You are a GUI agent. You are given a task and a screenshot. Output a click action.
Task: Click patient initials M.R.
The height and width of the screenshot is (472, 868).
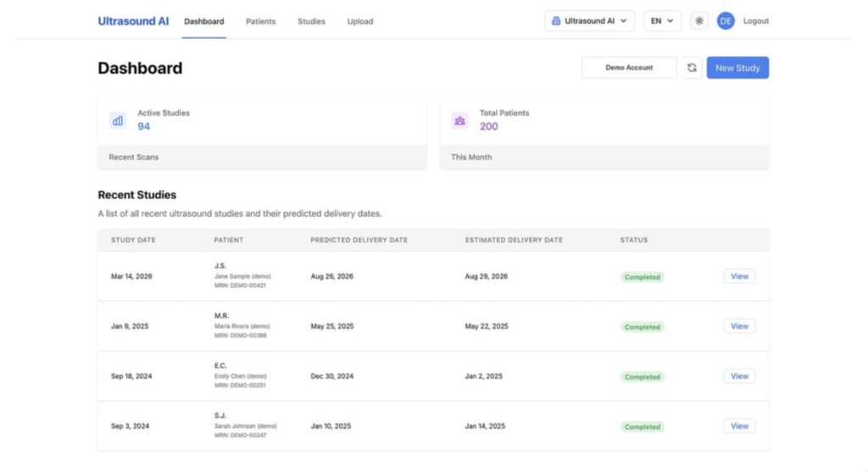click(x=221, y=315)
